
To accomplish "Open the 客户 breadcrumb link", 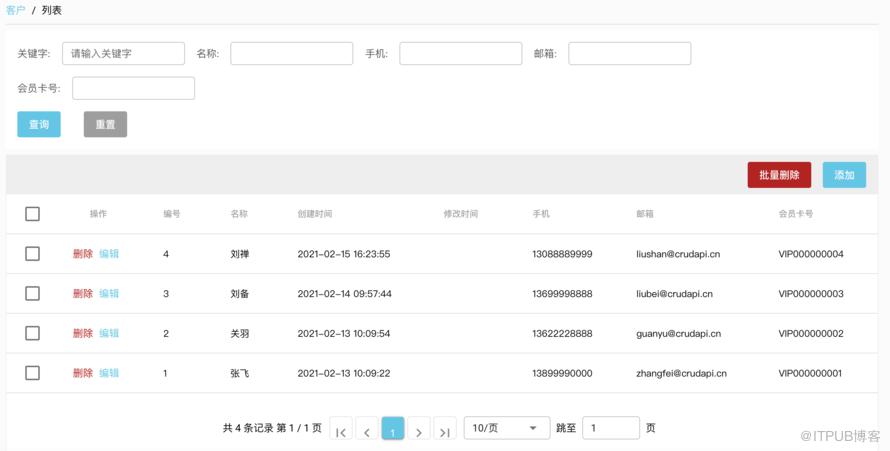I will (15, 10).
